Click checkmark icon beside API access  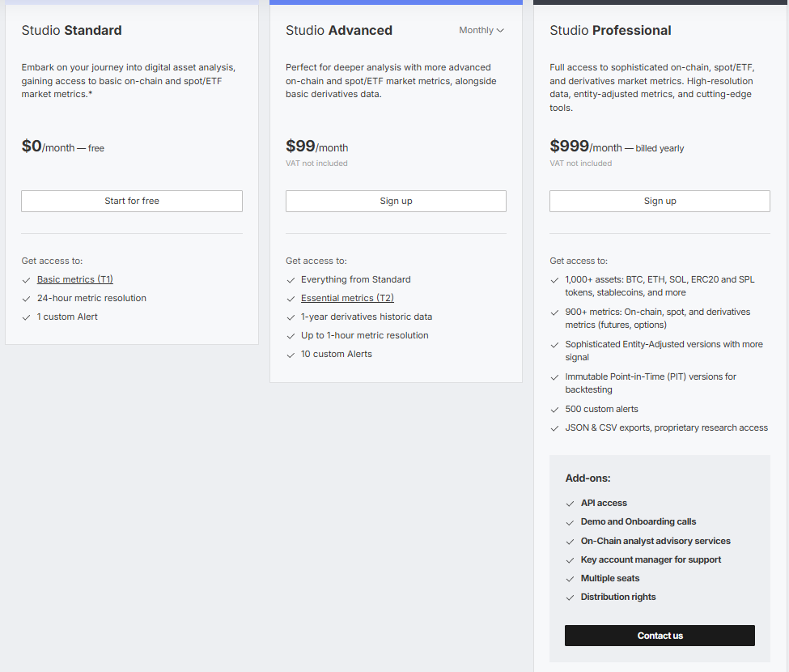(x=571, y=504)
